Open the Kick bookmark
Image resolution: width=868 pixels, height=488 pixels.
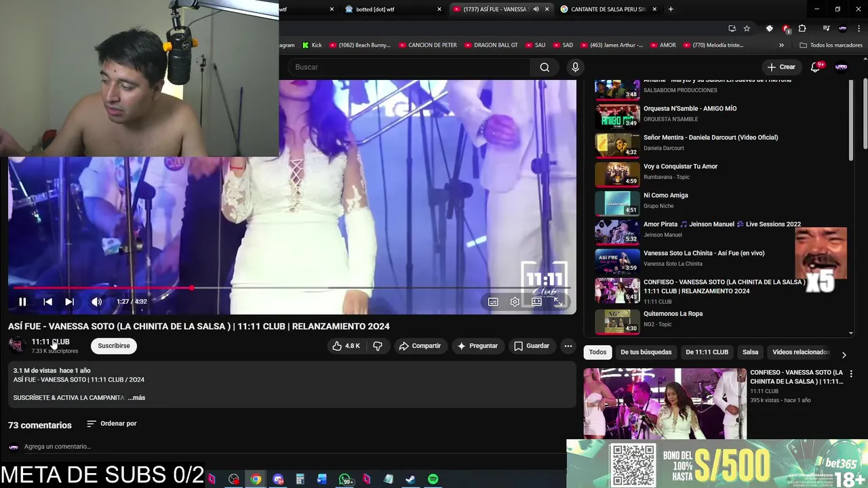(312, 45)
